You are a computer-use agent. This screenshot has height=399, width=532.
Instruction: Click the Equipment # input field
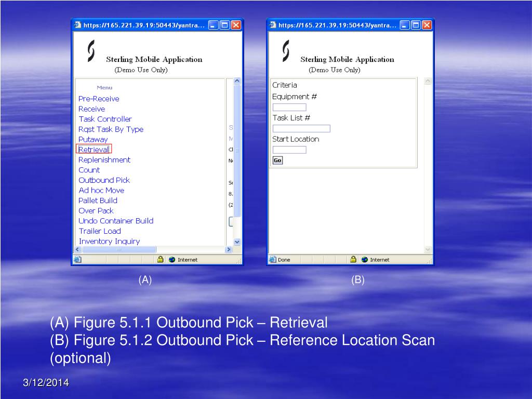289,107
